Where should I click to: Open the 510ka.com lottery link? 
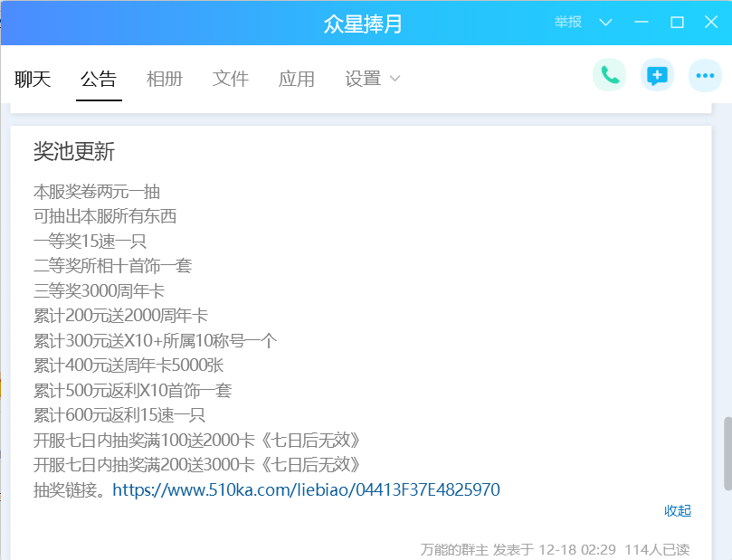click(306, 490)
